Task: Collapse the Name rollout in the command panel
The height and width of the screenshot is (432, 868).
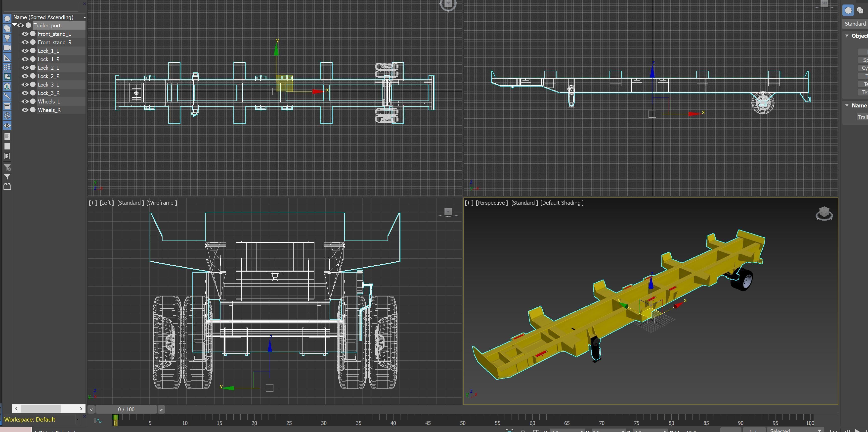Action: pyautogui.click(x=847, y=105)
